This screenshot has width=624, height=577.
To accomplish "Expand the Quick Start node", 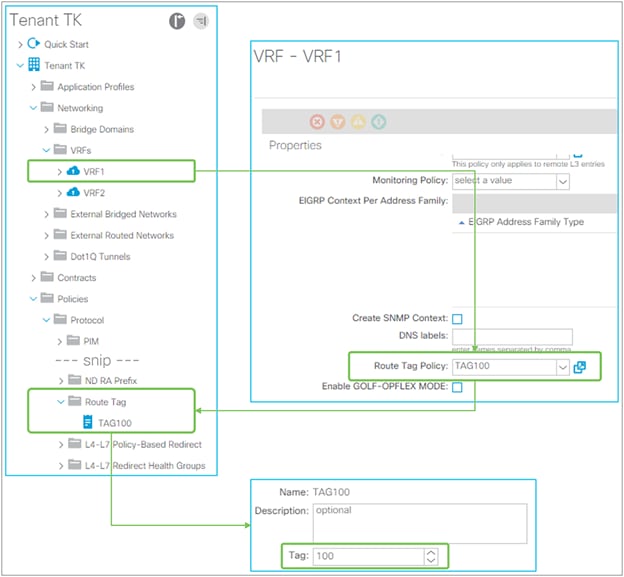I will 20,45.
